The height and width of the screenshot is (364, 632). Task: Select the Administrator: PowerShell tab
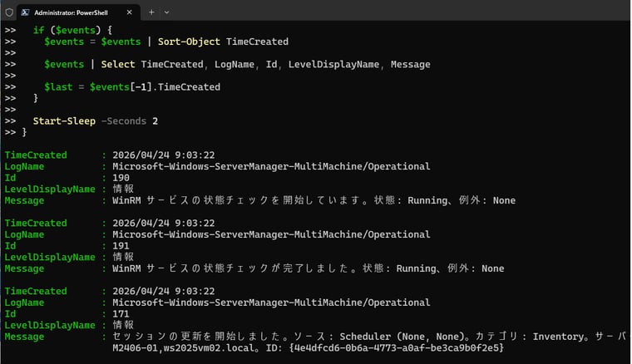click(78, 12)
